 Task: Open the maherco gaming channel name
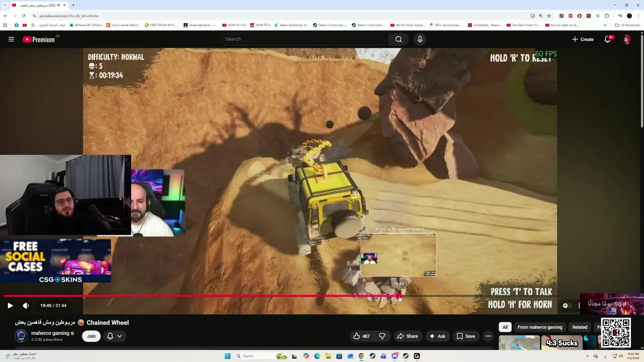pos(50,333)
